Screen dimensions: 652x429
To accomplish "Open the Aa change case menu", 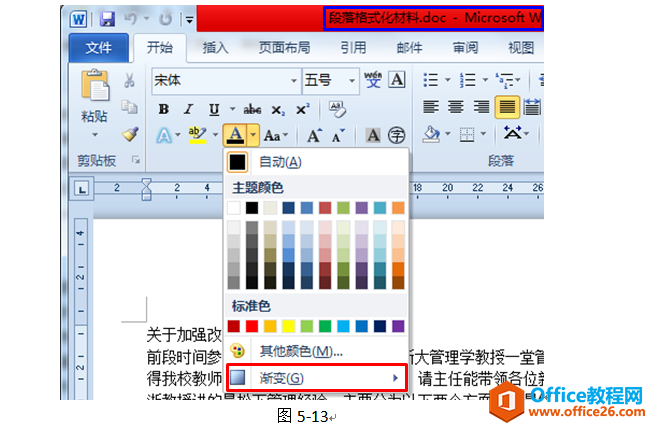I will pos(275,136).
